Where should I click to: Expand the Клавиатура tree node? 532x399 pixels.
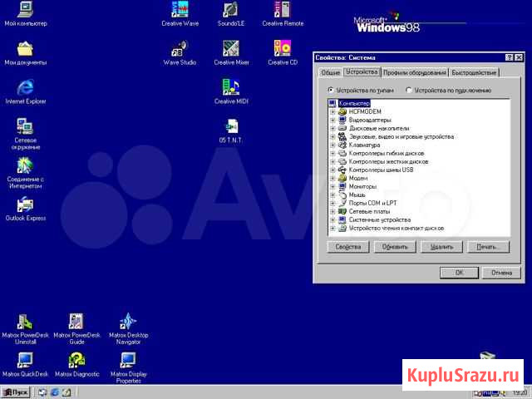[x=332, y=145]
